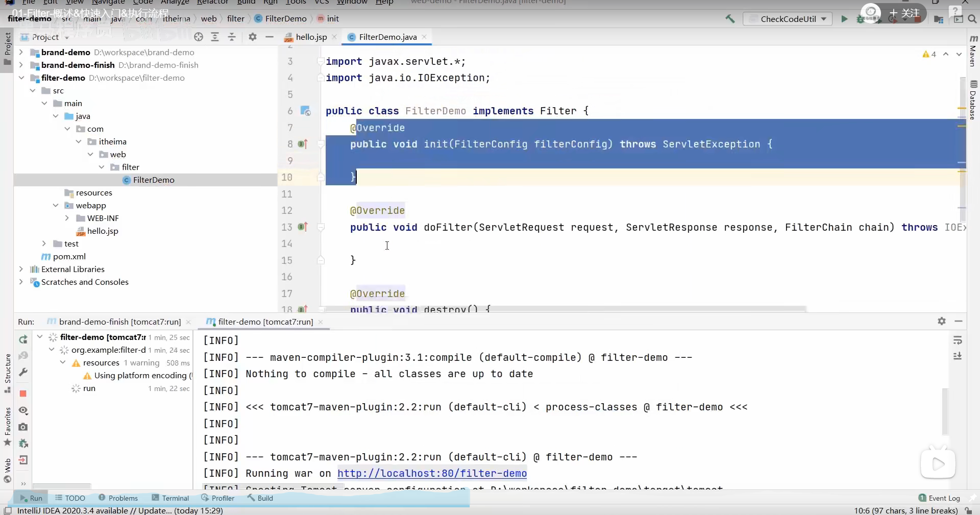
Task: Toggle the eye view filter in Run sidebar
Action: pyautogui.click(x=23, y=410)
